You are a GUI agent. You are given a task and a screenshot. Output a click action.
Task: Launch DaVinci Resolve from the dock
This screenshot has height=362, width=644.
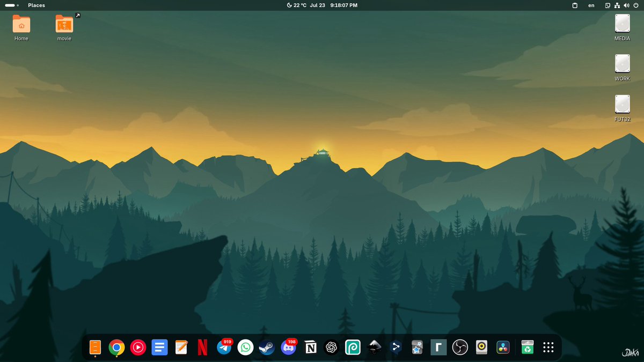coord(503,348)
